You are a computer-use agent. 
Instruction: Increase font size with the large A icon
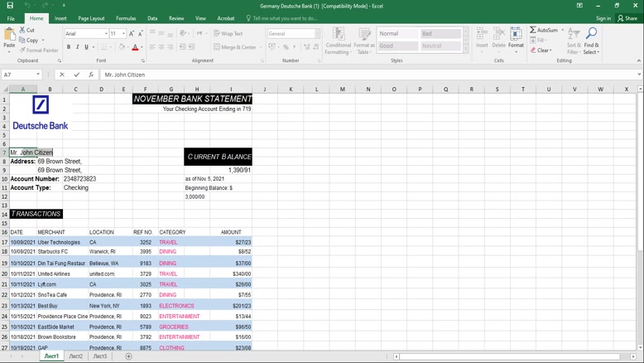pyautogui.click(x=132, y=33)
